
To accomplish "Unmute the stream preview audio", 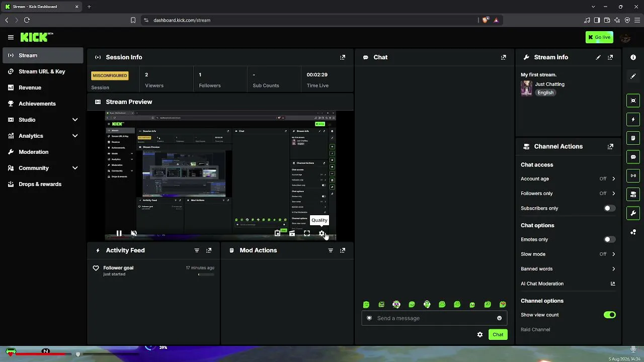I will click(134, 233).
